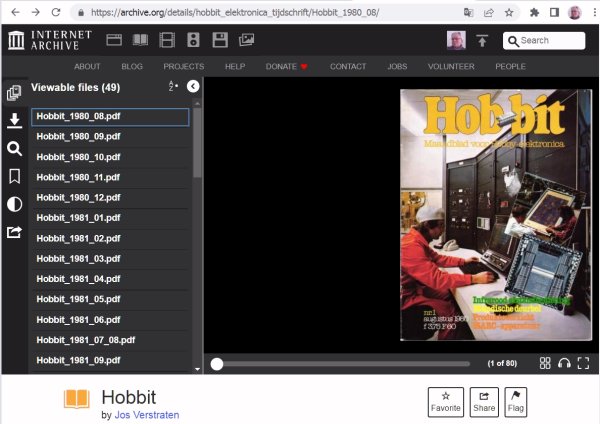The image size is (600, 424).
Task: Select Hobbit_1981_05.pdf in file list
Action: click(110, 300)
